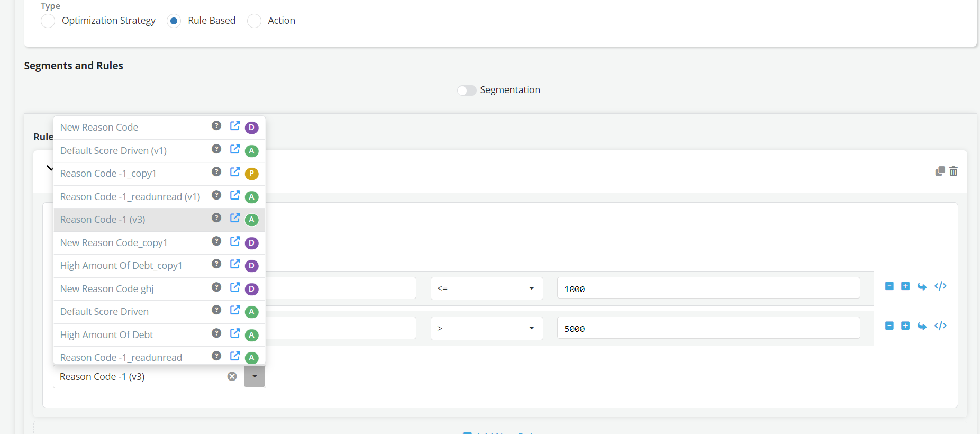Select the Optimization Strategy radio button

click(x=48, y=21)
